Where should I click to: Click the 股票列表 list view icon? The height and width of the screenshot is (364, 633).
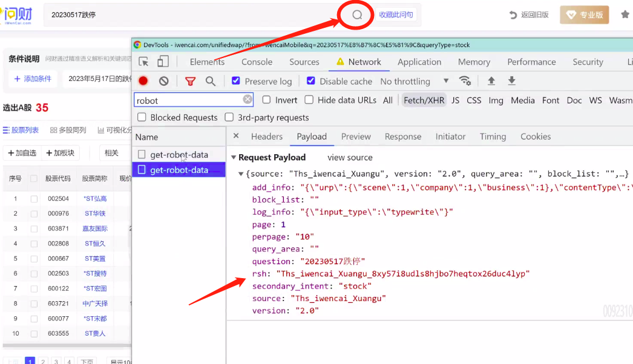click(x=5, y=130)
